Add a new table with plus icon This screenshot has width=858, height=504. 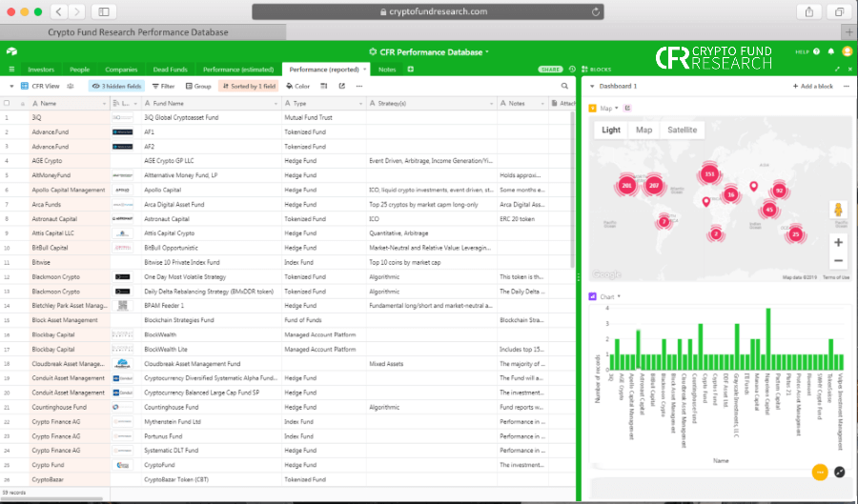410,70
